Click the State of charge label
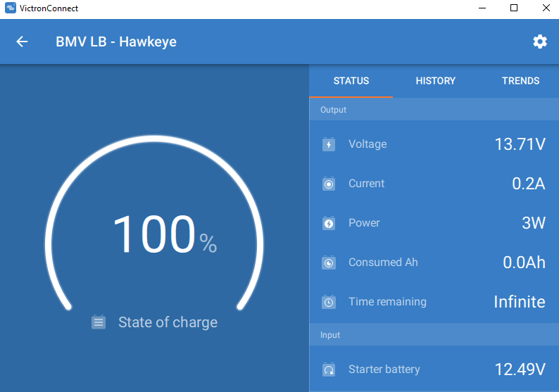Screen dimensions: 559x392 (x=168, y=322)
